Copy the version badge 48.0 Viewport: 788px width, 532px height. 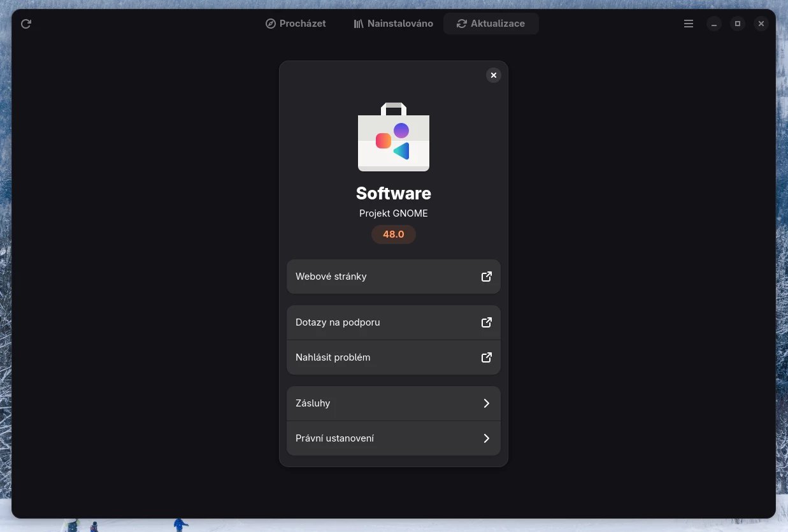coord(394,234)
